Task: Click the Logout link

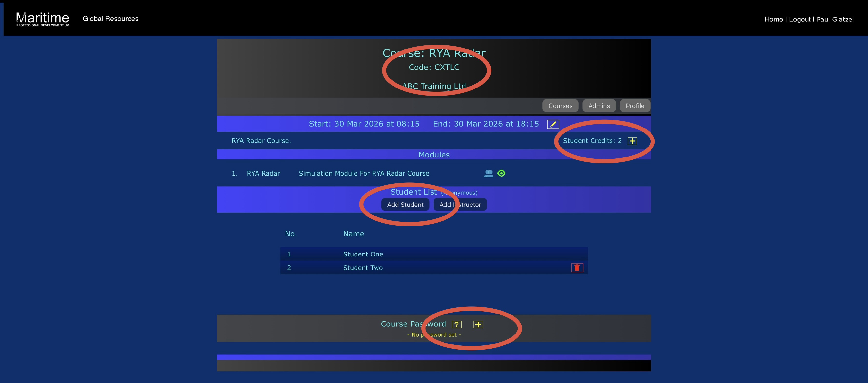Action: pyautogui.click(x=799, y=20)
